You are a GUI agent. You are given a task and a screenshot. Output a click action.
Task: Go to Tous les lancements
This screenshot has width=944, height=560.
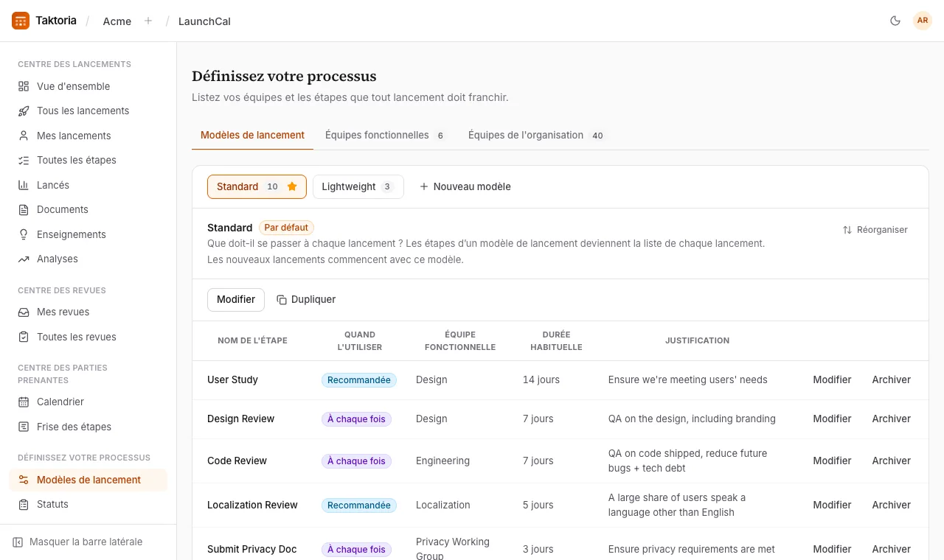point(88,111)
